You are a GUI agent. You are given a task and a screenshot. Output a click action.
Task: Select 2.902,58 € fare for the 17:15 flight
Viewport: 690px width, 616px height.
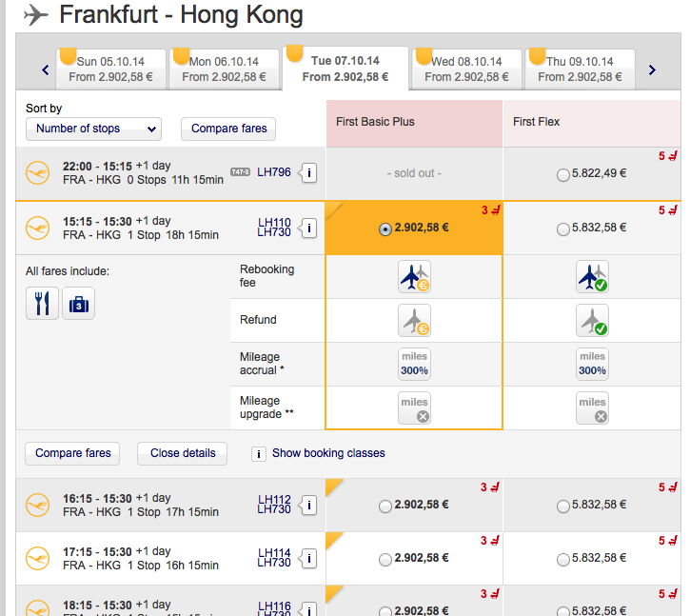pyautogui.click(x=385, y=560)
